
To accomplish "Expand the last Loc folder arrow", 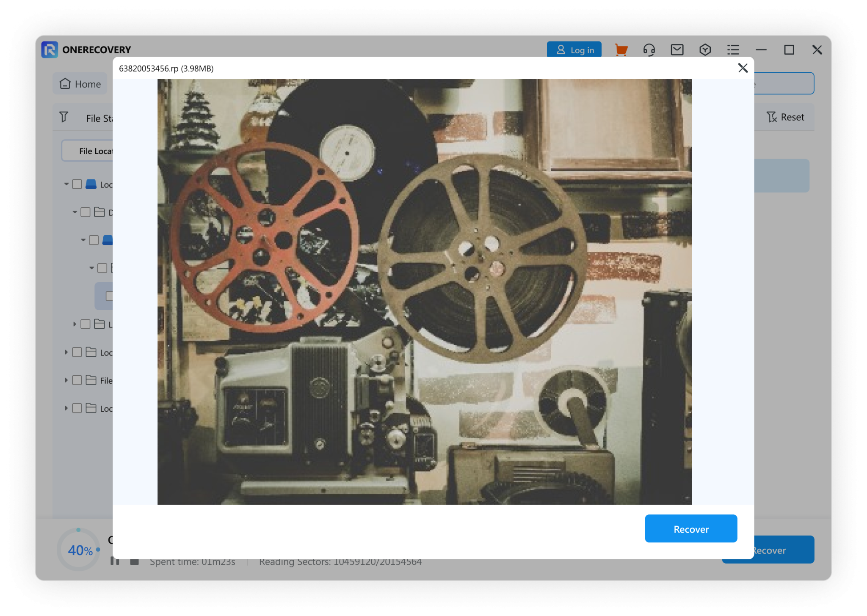I will pyautogui.click(x=66, y=408).
